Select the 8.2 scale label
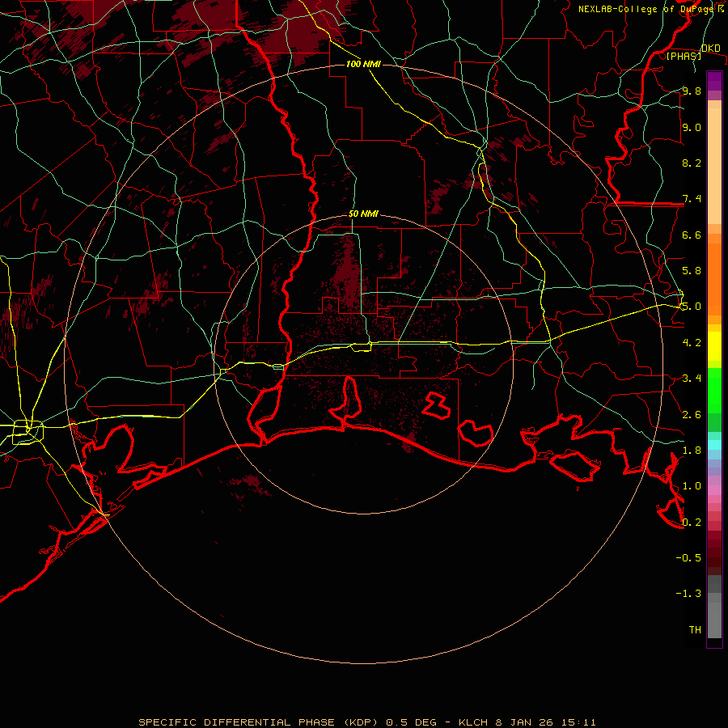Screen dimensions: 728x728 coord(692,163)
